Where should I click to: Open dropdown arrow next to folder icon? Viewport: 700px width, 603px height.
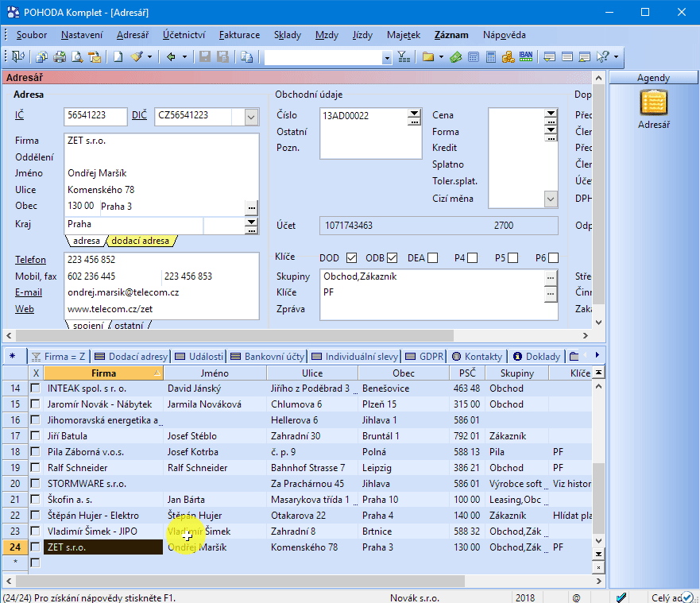441,56
